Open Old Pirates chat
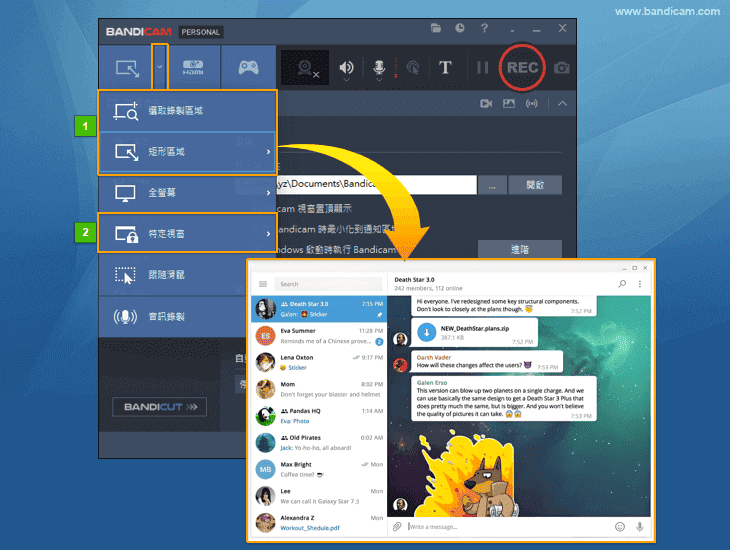The image size is (730, 550). [x=319, y=443]
